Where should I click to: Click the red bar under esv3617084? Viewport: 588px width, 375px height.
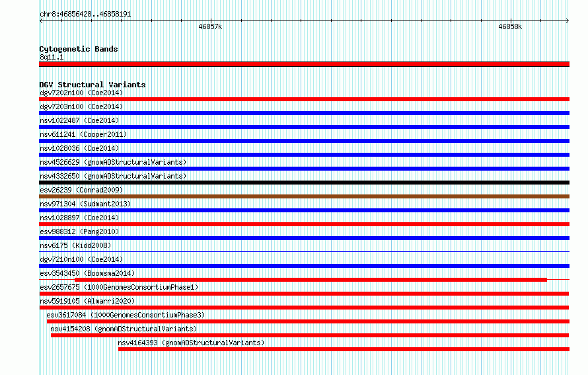[309, 321]
